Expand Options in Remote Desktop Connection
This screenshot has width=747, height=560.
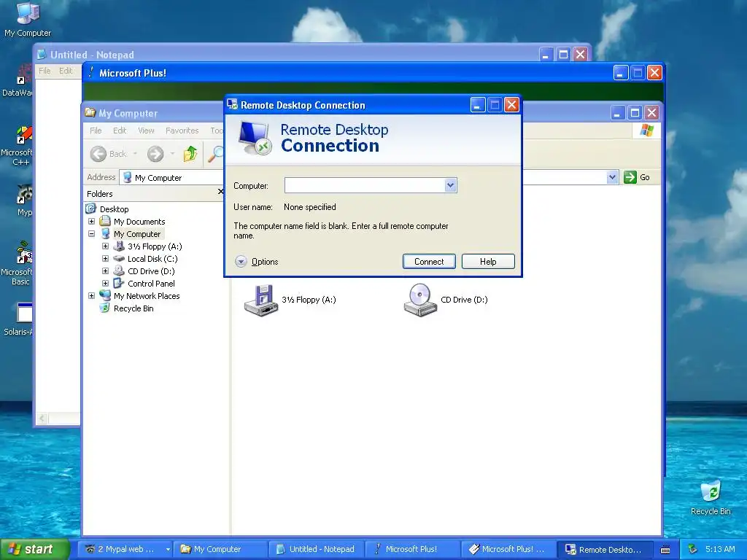[x=256, y=262]
